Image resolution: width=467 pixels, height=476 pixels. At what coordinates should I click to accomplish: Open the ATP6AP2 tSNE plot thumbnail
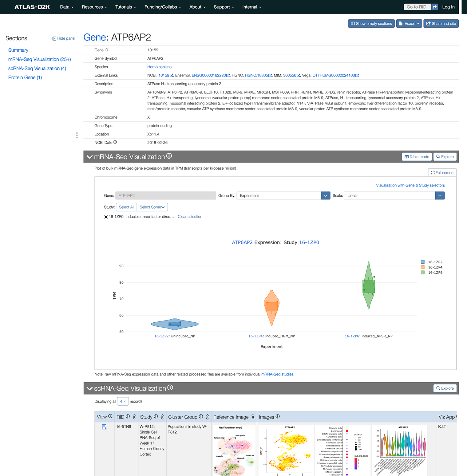tap(286, 450)
